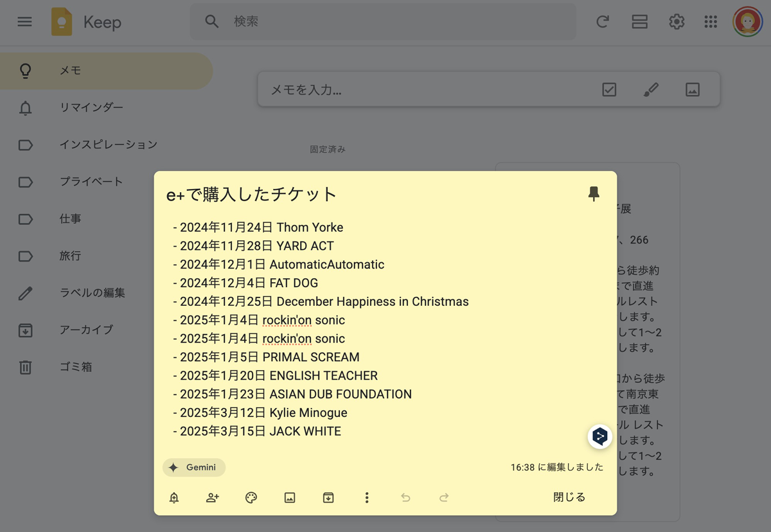This screenshot has width=771, height=532.
Task: Create a new image note
Action: point(693,90)
